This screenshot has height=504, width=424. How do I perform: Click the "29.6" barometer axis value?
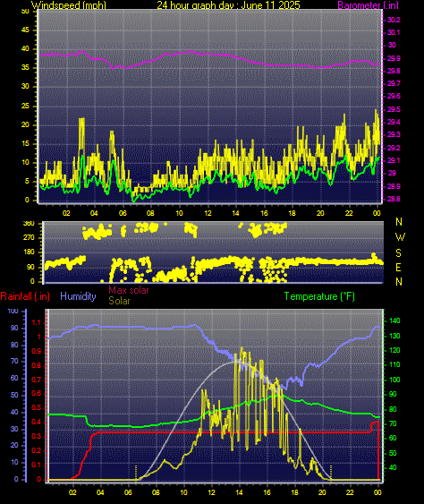[x=394, y=96]
